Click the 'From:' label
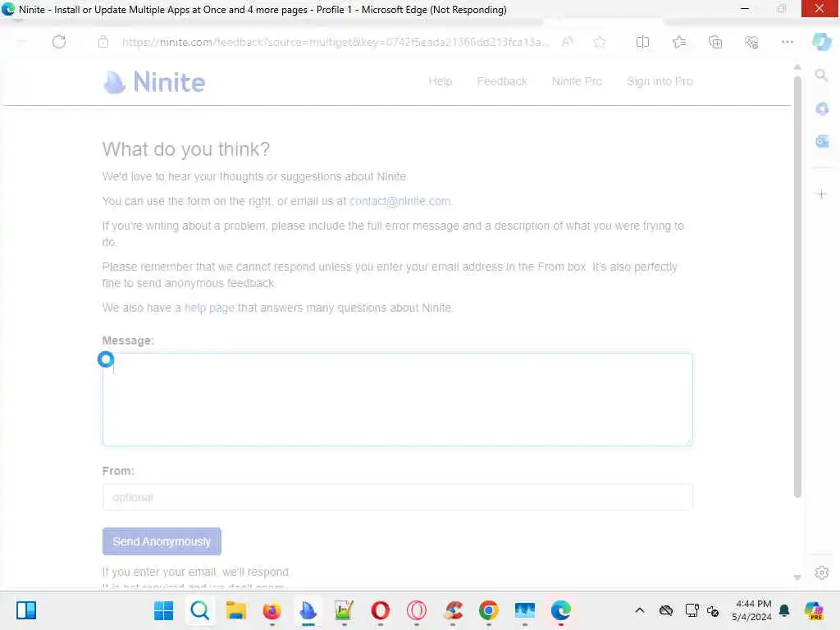 (x=118, y=471)
